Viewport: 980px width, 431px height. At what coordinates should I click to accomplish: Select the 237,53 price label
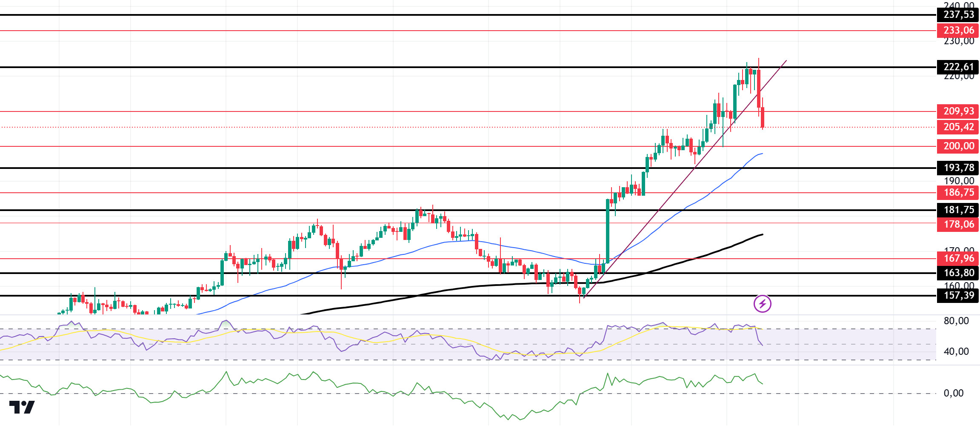[x=957, y=15]
